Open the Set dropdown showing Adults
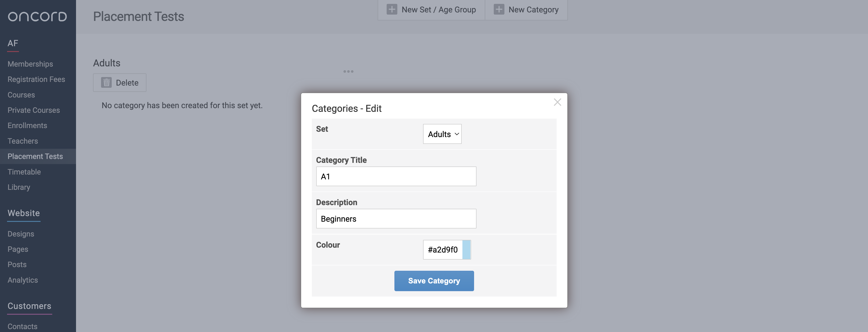 pos(442,134)
